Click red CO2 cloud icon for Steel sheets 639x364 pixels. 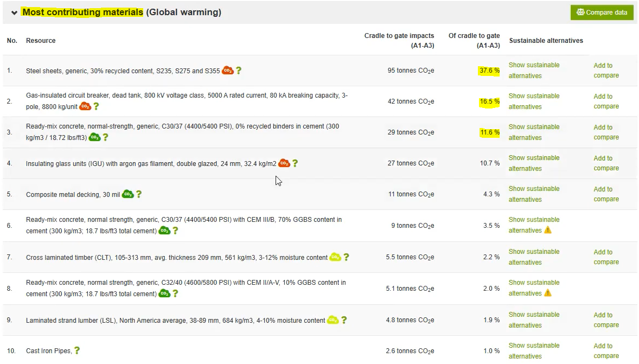pos(228,71)
